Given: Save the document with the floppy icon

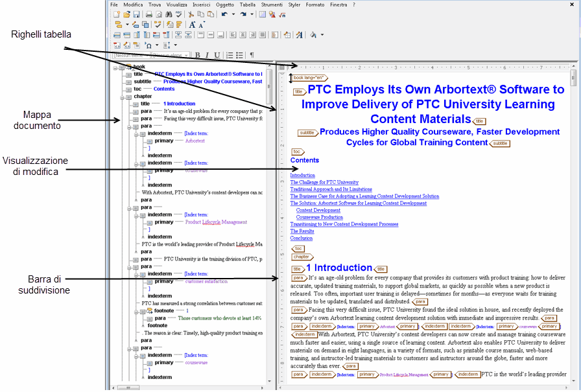Looking at the screenshot, I should click(136, 14).
